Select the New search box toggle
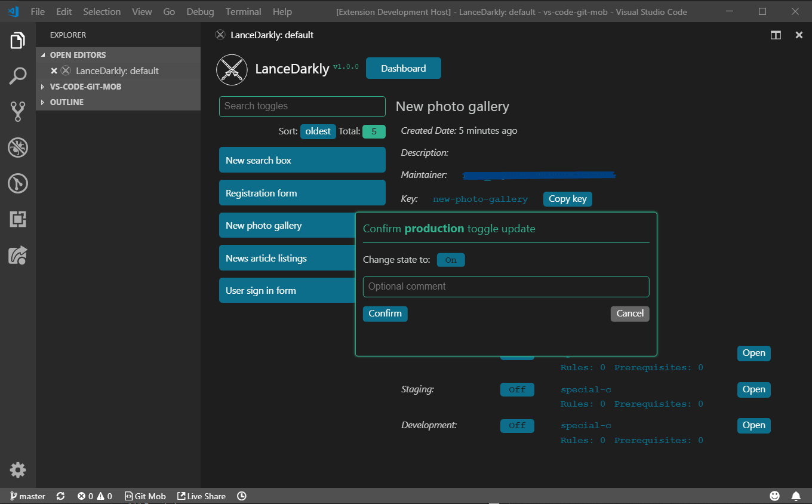Screen dimensions: 812x504 coord(302,160)
